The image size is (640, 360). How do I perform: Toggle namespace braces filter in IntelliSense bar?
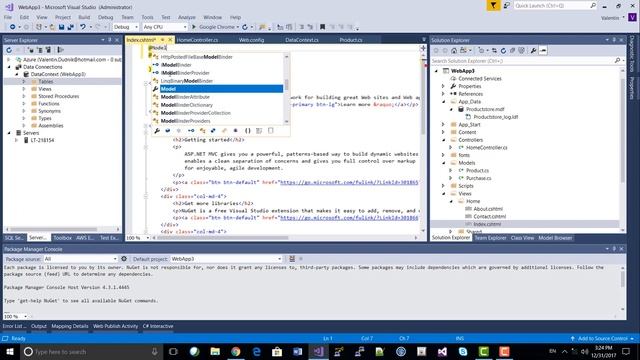tap(248, 131)
